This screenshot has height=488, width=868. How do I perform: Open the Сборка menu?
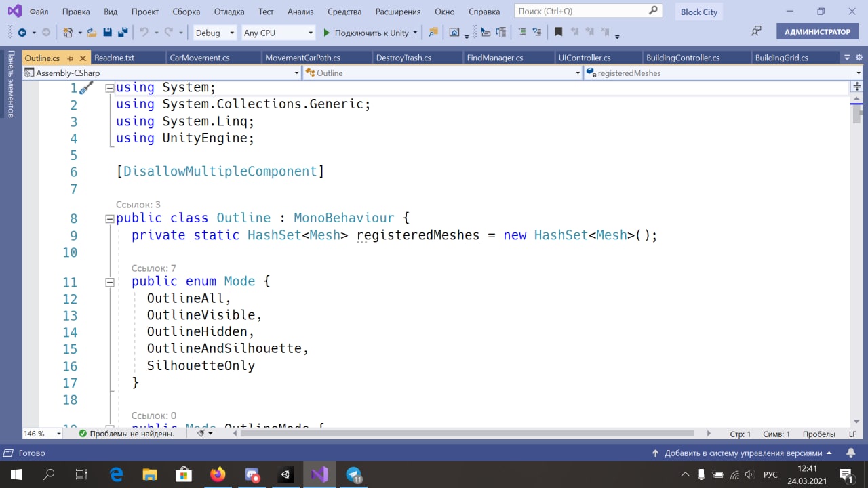186,12
